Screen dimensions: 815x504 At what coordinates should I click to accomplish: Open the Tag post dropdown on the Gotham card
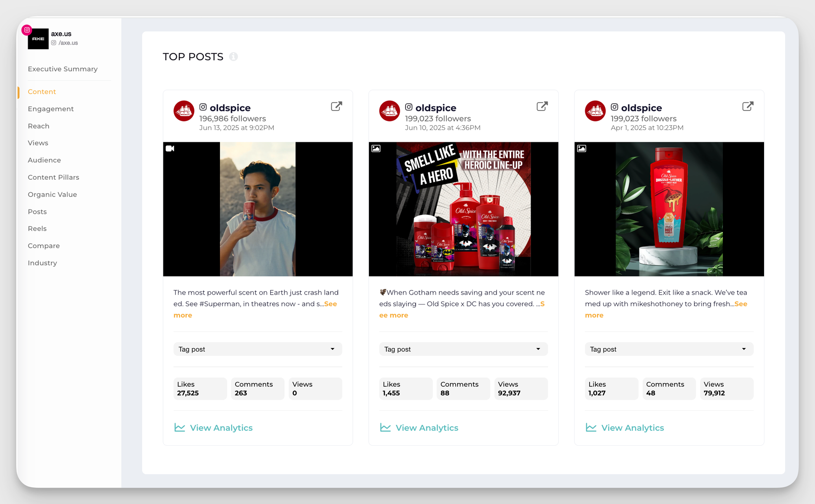click(x=463, y=349)
